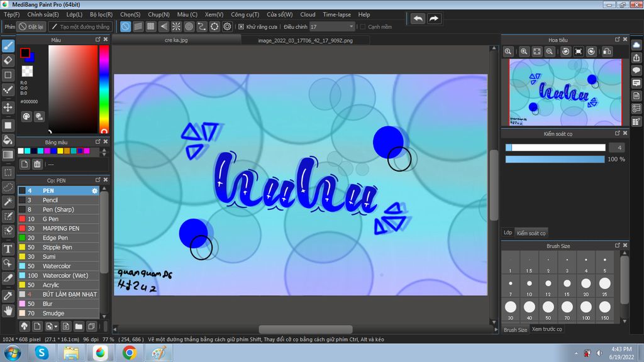Image resolution: width=644 pixels, height=362 pixels.
Task: Select the Bucket fill tool
Action: (8, 140)
